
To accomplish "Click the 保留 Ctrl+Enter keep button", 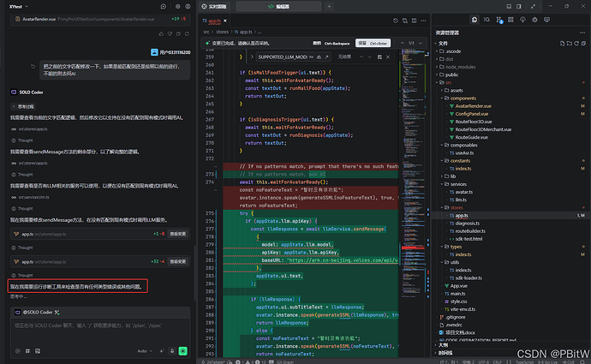I will tap(374, 42).
